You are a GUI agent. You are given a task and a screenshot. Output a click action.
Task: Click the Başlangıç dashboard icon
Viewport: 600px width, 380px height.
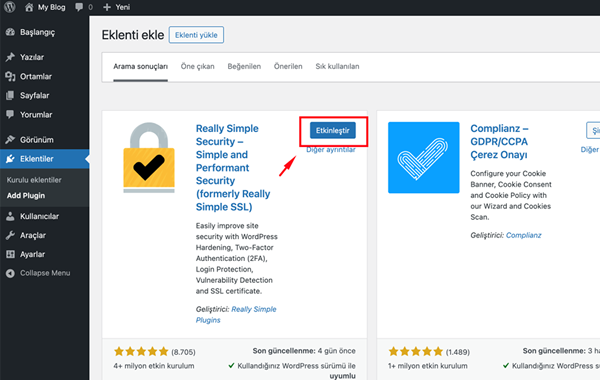point(10,32)
